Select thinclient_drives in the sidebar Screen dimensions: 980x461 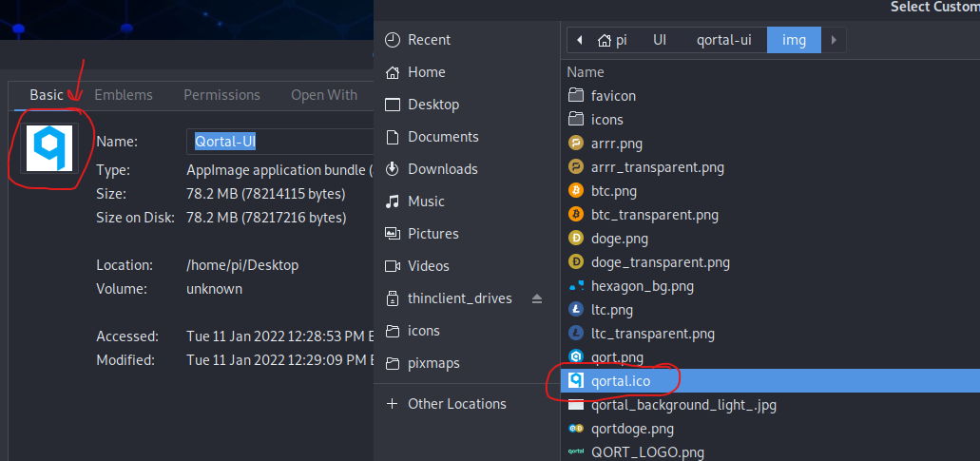459,298
